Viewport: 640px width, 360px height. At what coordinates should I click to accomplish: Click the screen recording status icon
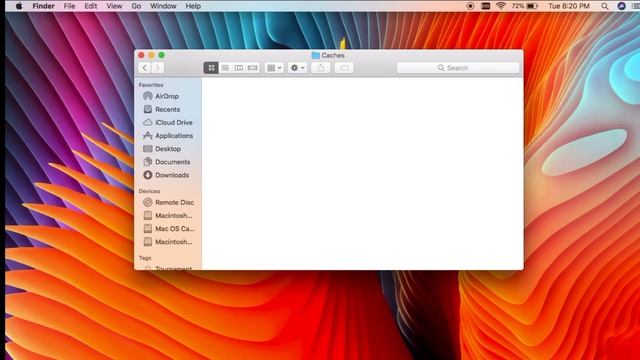(470, 6)
